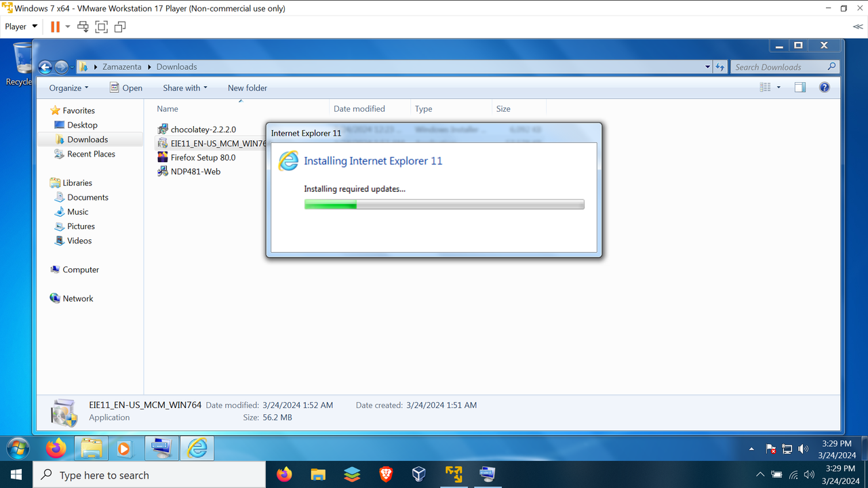Select the Firefox Setup 80.0 file
This screenshot has height=488, width=868.
tap(203, 158)
